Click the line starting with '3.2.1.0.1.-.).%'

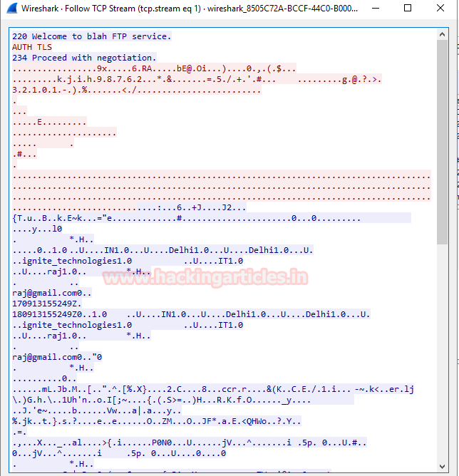coord(136,90)
